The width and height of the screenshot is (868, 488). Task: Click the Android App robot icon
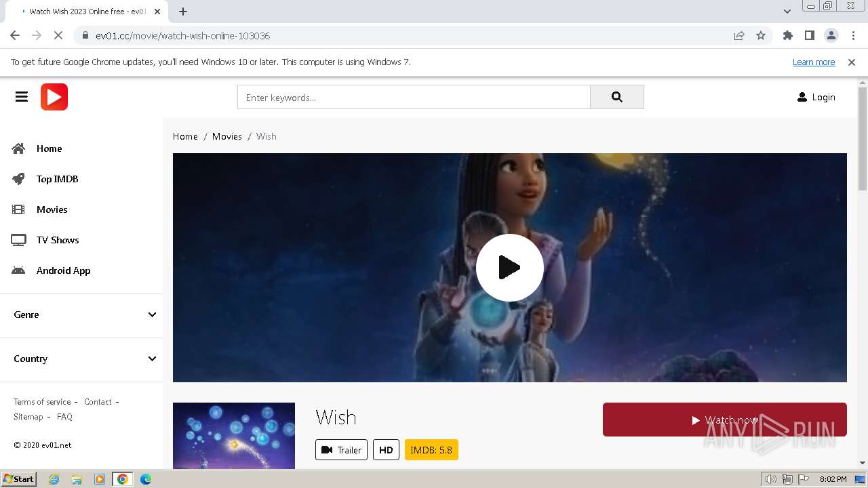tap(19, 270)
